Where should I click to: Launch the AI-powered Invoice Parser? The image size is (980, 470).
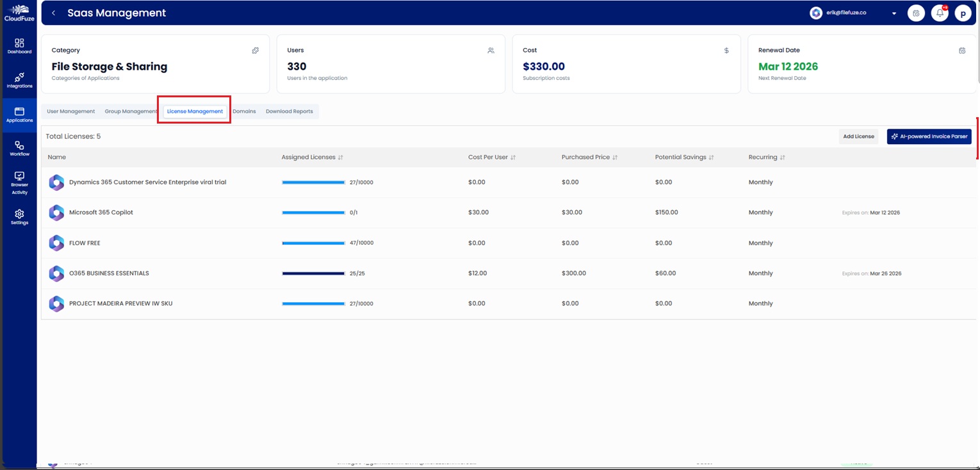929,136
